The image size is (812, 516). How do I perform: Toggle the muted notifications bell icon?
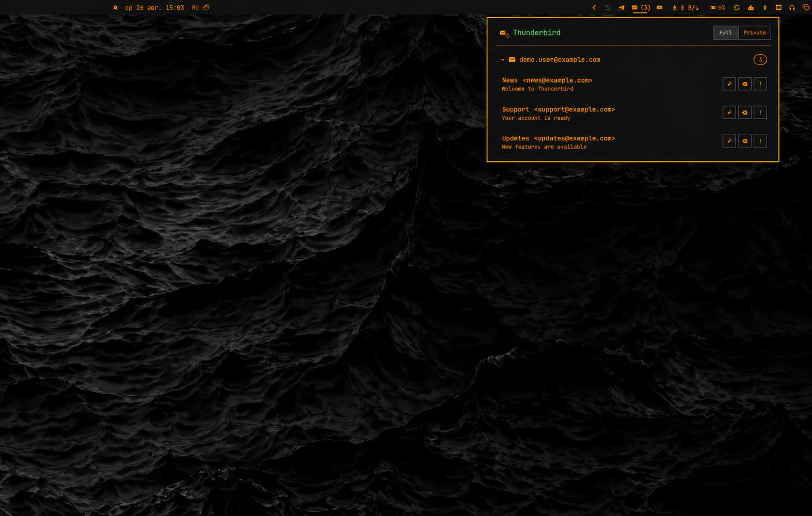click(x=116, y=8)
